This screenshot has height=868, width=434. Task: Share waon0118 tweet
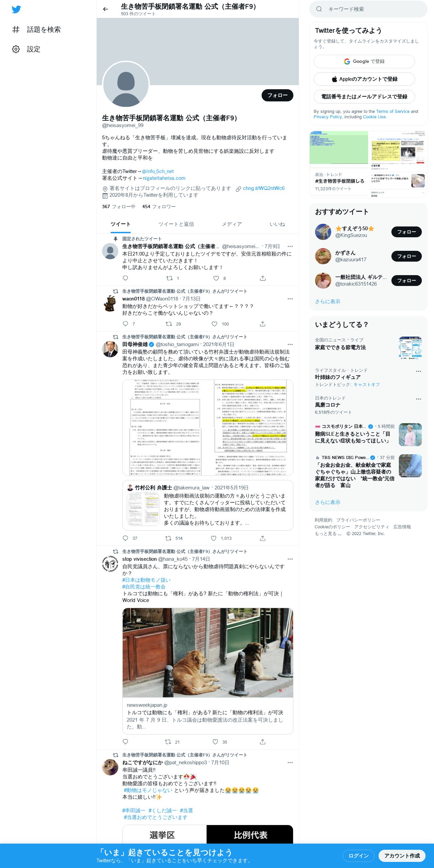tap(263, 324)
